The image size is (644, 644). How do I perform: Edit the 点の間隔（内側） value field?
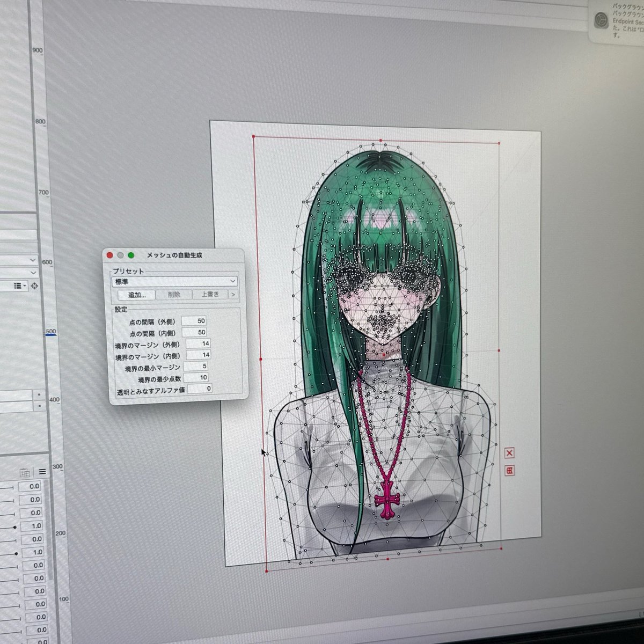194,332
